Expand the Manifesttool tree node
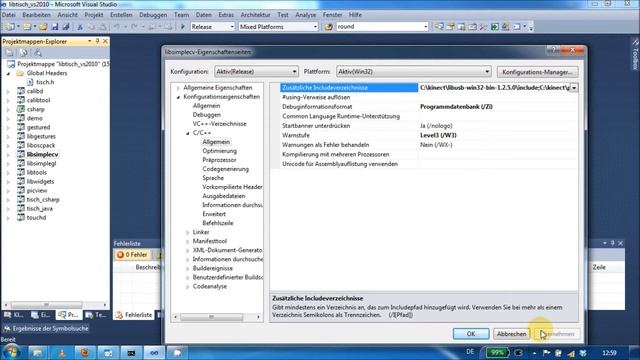The width and height of the screenshot is (640, 360). [x=188, y=241]
